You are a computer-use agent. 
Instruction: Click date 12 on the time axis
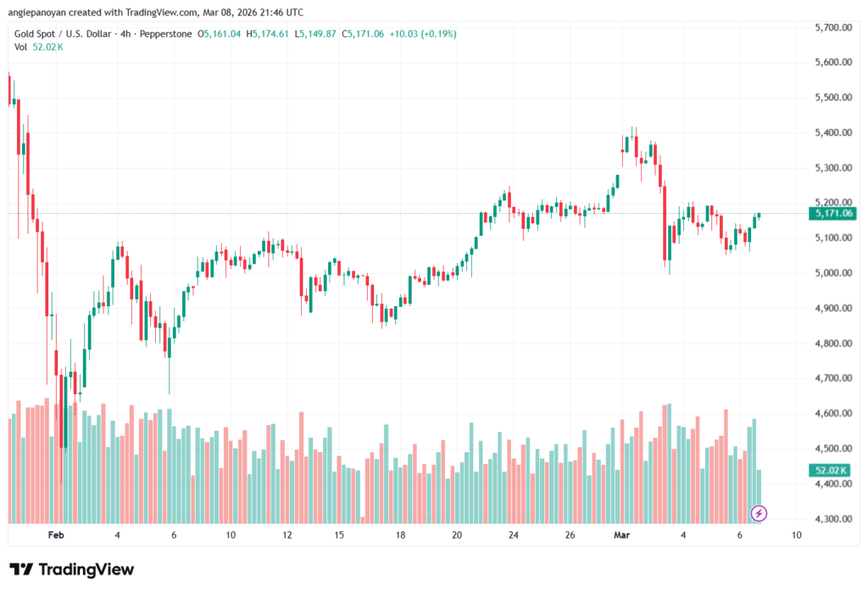pyautogui.click(x=287, y=535)
